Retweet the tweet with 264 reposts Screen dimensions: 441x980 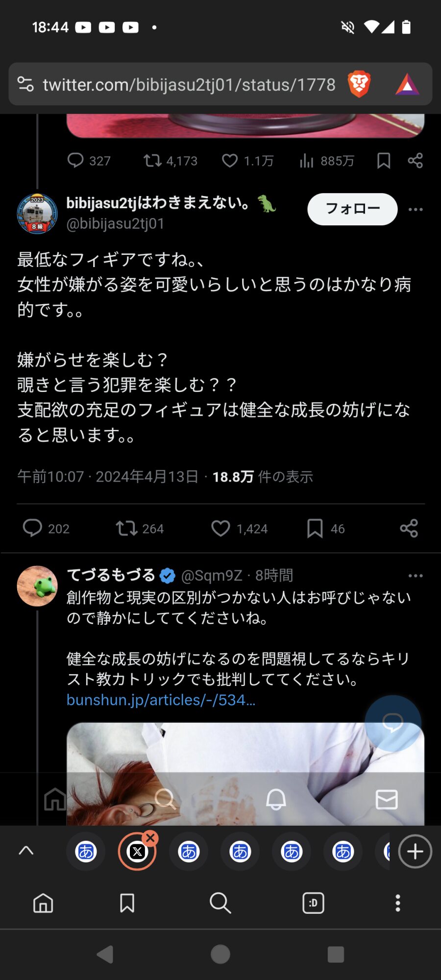point(126,528)
